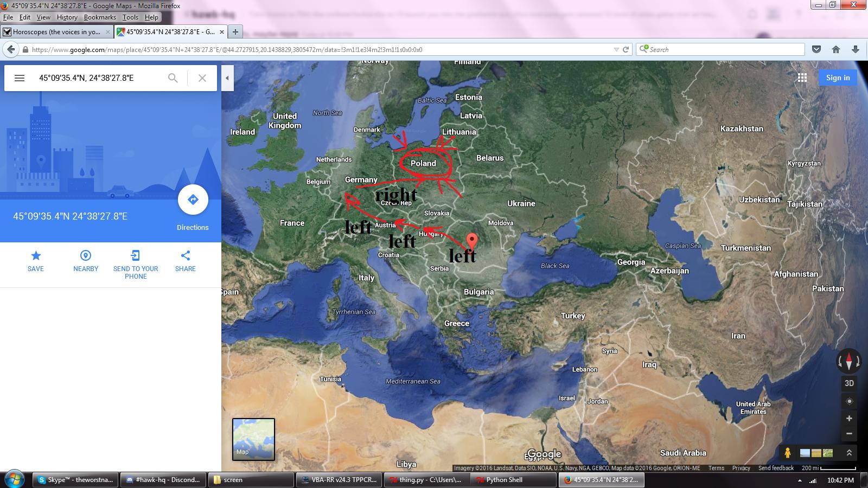868x488 pixels.
Task: Open the Tools menu
Action: click(130, 17)
